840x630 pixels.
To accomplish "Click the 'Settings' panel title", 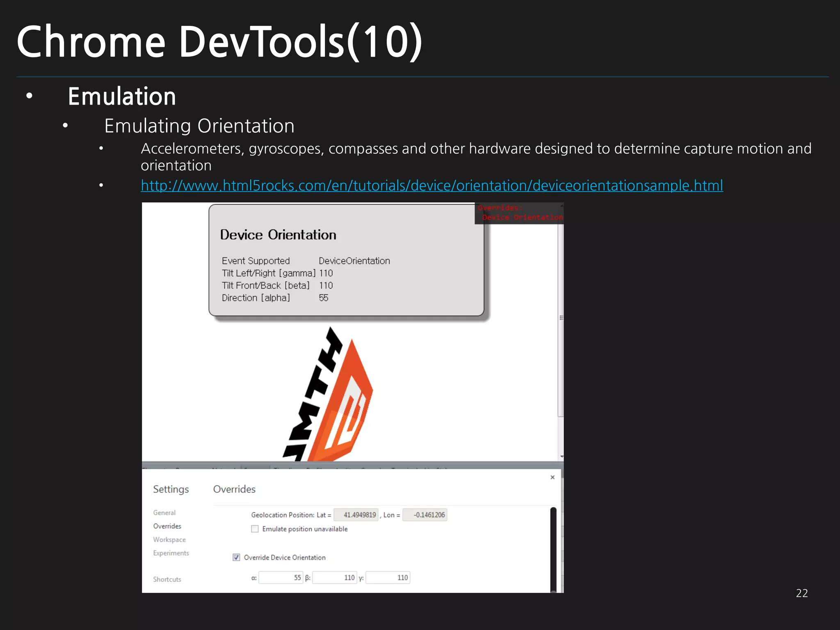I will pos(171,489).
